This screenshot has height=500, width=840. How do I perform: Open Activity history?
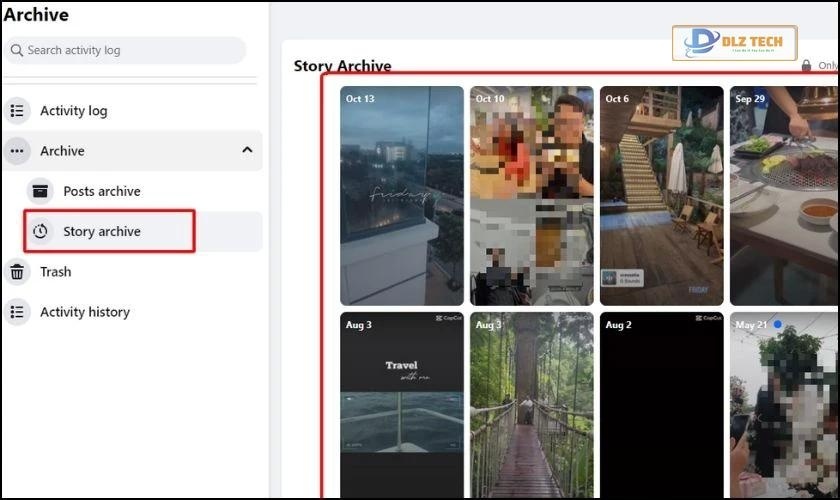pos(132,312)
